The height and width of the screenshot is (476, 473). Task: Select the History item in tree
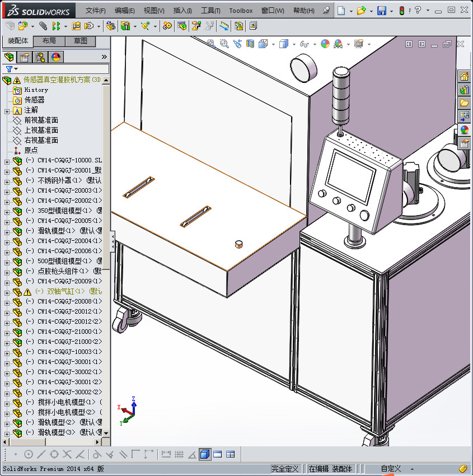point(36,90)
